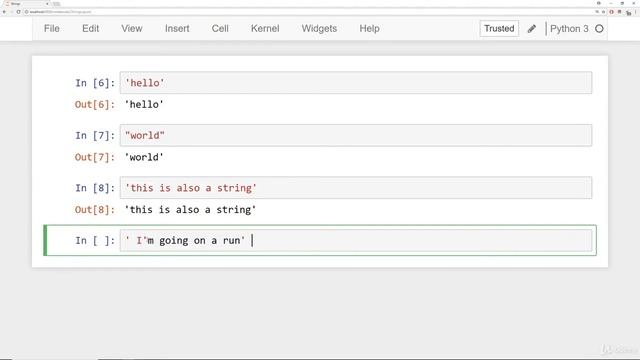Open the View menu
640x360 pixels.
click(131, 29)
